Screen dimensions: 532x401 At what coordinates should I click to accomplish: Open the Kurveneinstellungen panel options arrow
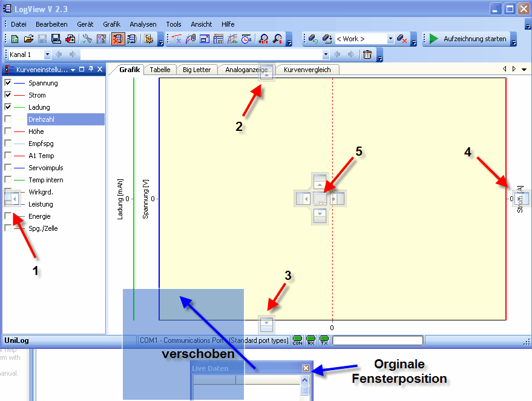[73, 70]
